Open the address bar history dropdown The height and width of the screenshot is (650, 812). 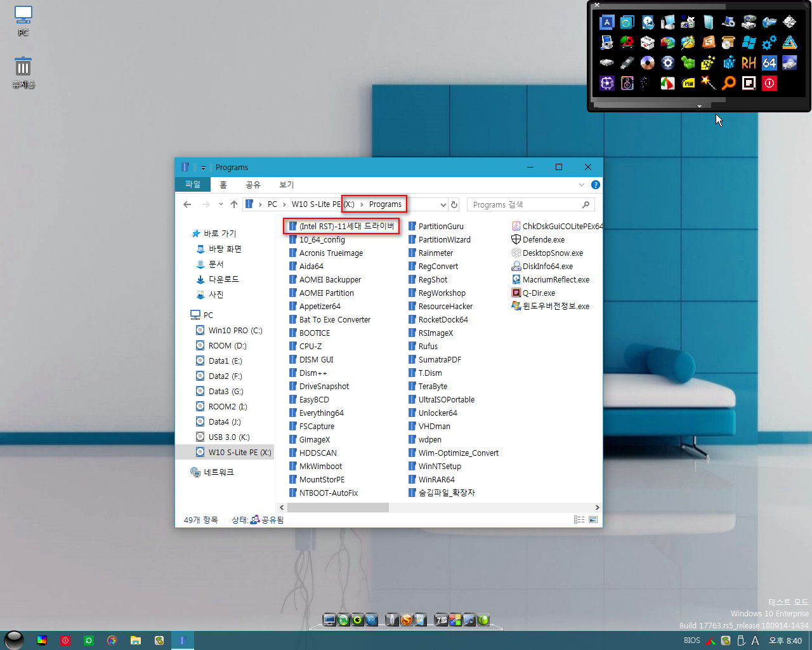click(443, 204)
